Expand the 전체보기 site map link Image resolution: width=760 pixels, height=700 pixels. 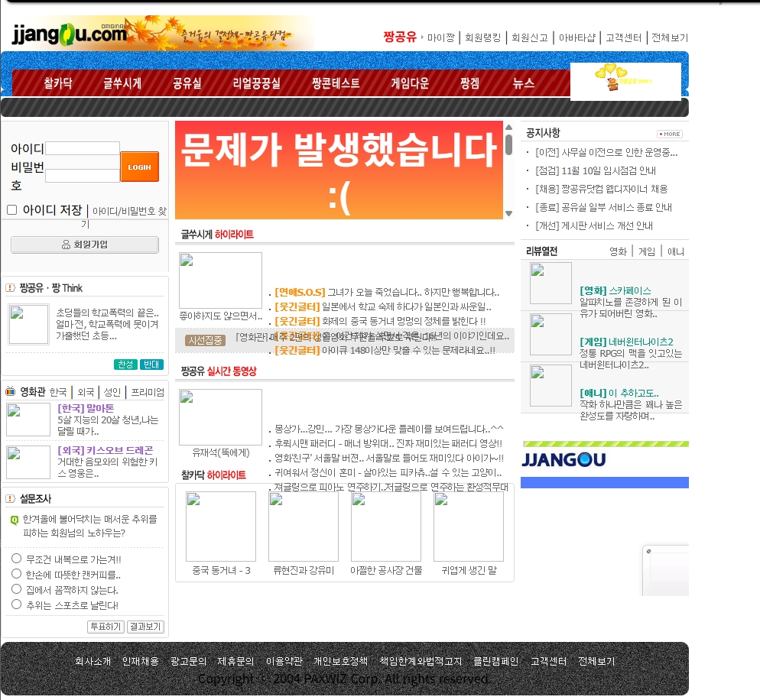[x=670, y=37]
